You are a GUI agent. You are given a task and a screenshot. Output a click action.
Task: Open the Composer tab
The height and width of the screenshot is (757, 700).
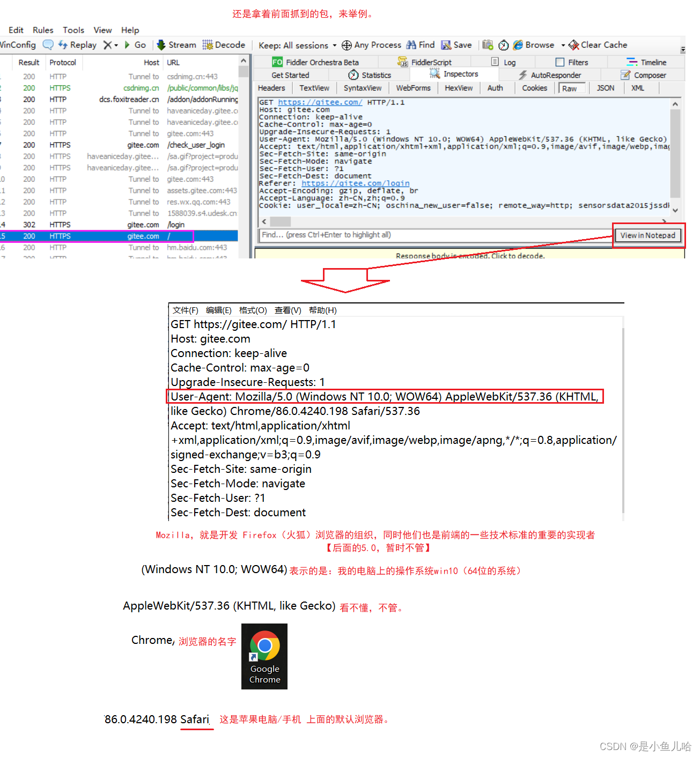coord(643,75)
